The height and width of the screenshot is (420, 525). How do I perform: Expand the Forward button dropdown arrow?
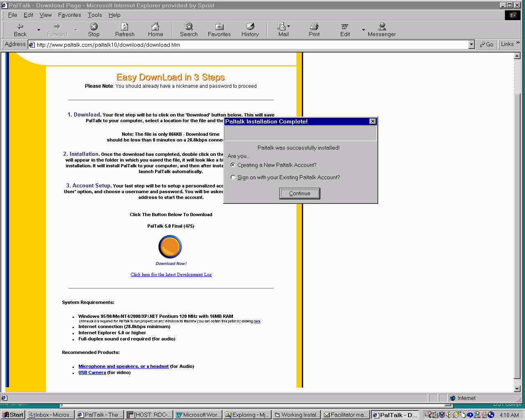tap(76, 30)
